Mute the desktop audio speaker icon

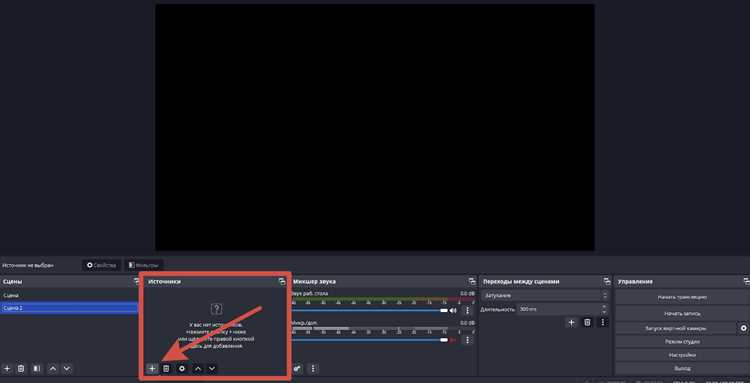coord(453,310)
